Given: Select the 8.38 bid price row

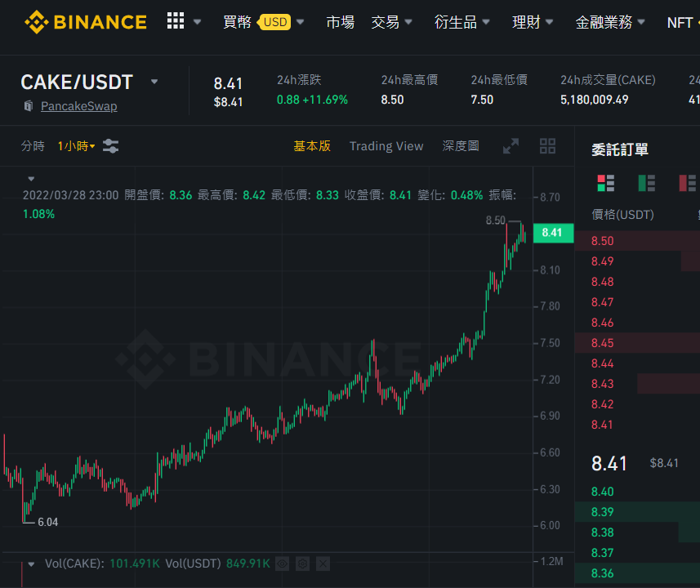Looking at the screenshot, I should click(x=637, y=532).
